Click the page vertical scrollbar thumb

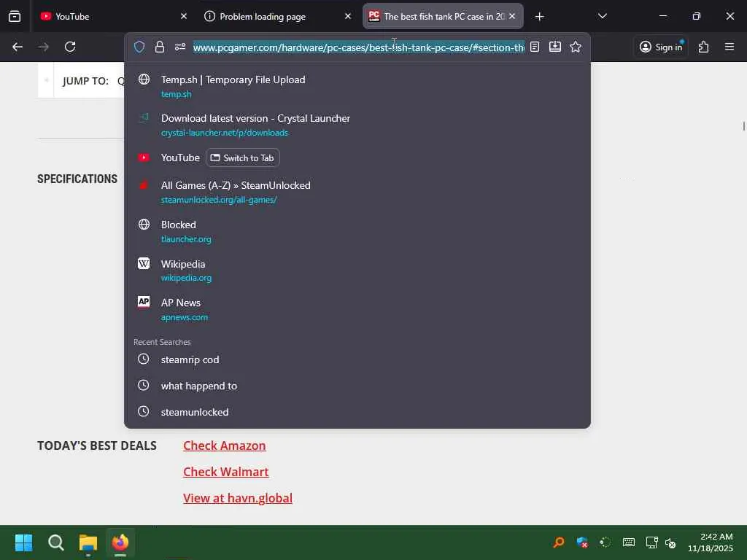[x=743, y=125]
